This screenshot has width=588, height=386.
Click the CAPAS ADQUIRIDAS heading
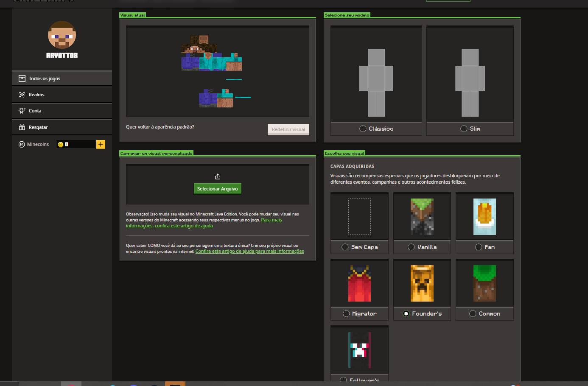point(352,166)
